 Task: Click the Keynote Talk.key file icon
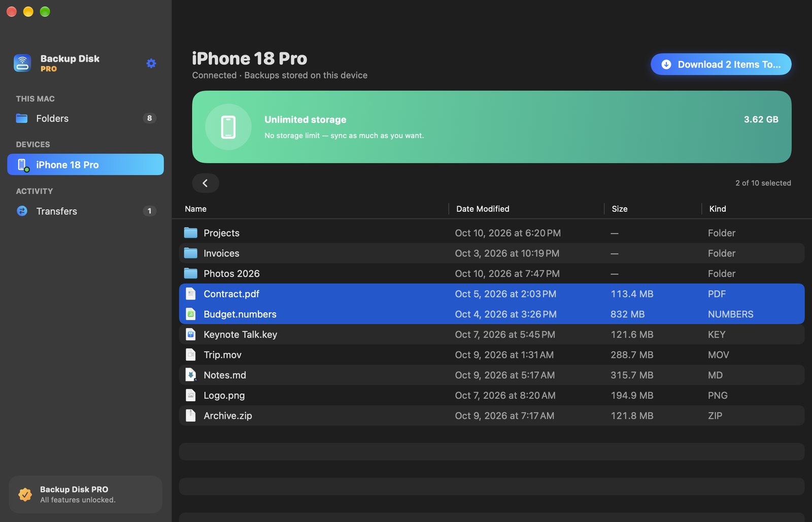pyautogui.click(x=191, y=335)
